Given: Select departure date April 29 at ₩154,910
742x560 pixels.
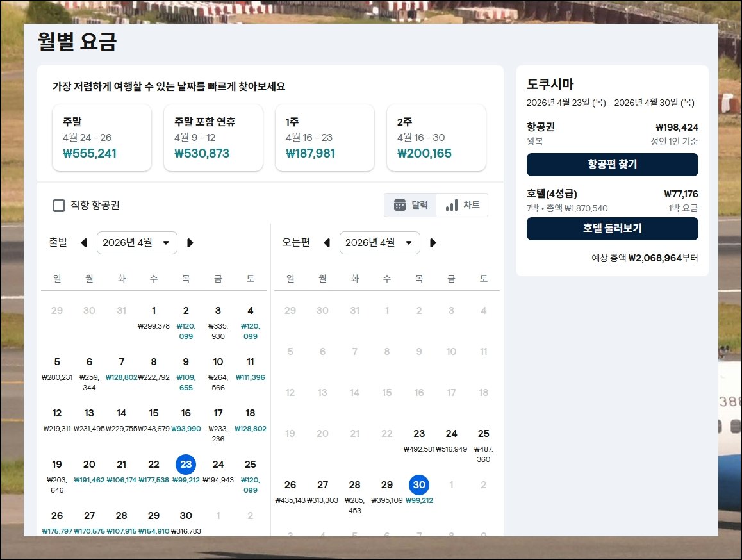Looking at the screenshot, I should coord(154,522).
